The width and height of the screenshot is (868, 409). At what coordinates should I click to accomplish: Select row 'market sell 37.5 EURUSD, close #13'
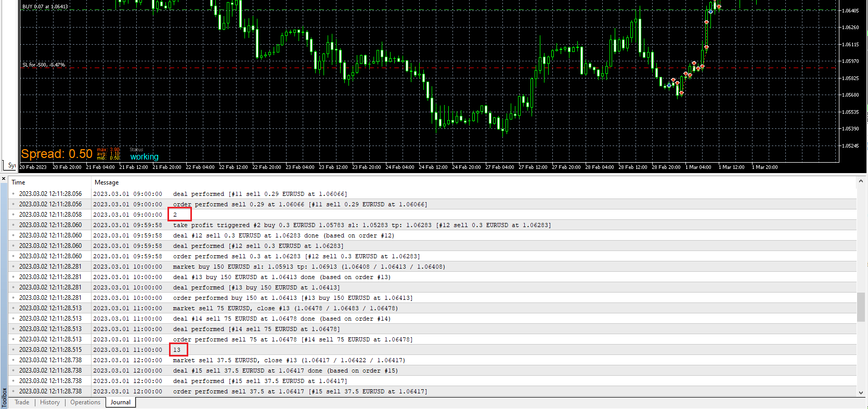[433, 360]
